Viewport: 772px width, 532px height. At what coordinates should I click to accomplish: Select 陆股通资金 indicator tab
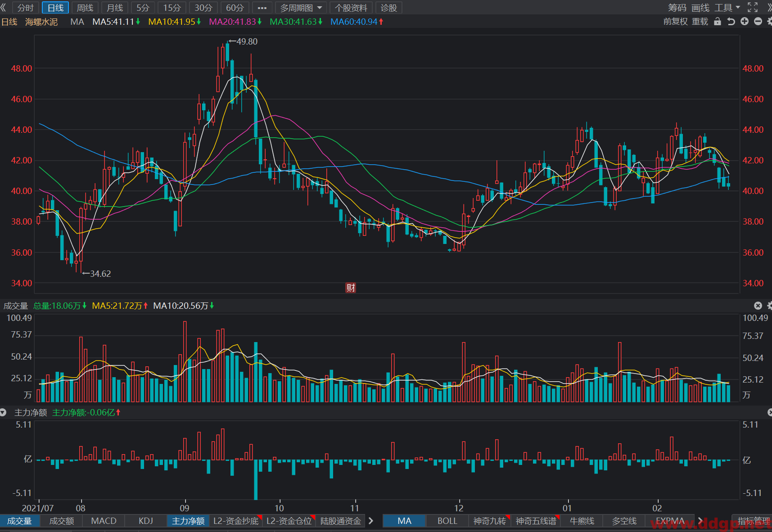click(341, 521)
